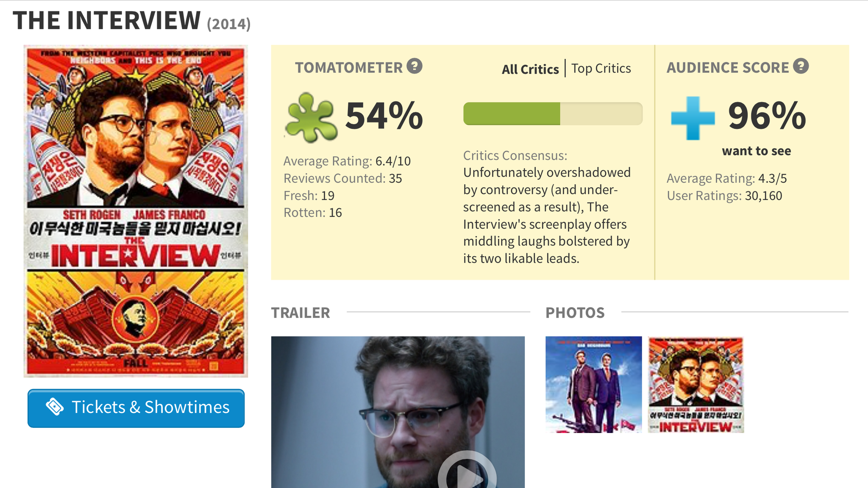This screenshot has width=868, height=488.
Task: Click the 96% audience score
Action: click(767, 116)
